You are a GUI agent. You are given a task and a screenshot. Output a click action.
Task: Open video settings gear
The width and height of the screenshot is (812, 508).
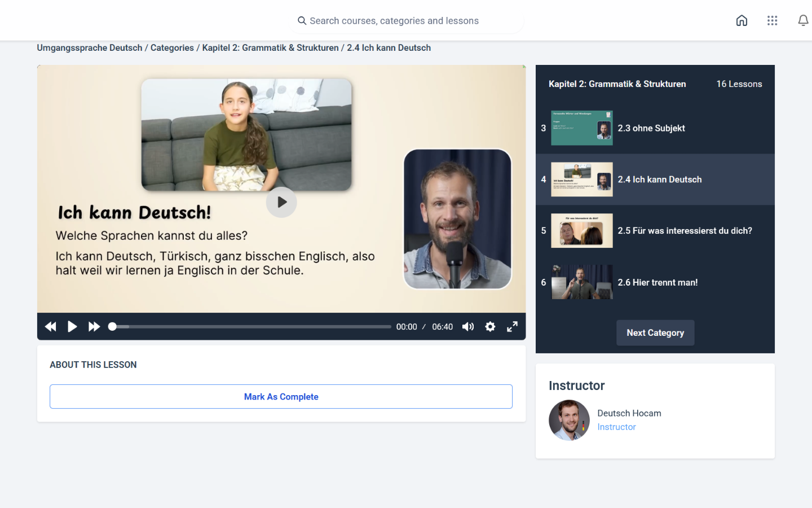(490, 327)
